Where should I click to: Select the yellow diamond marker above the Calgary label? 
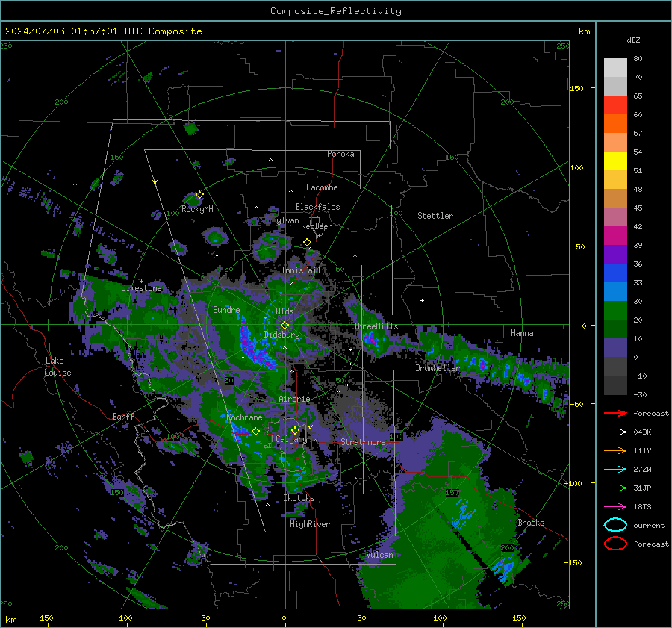tap(295, 430)
